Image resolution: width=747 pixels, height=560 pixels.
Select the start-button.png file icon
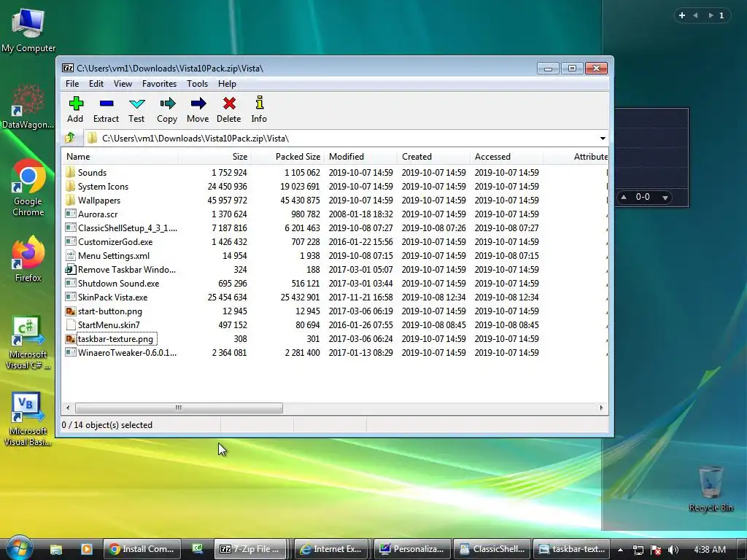[x=71, y=311]
